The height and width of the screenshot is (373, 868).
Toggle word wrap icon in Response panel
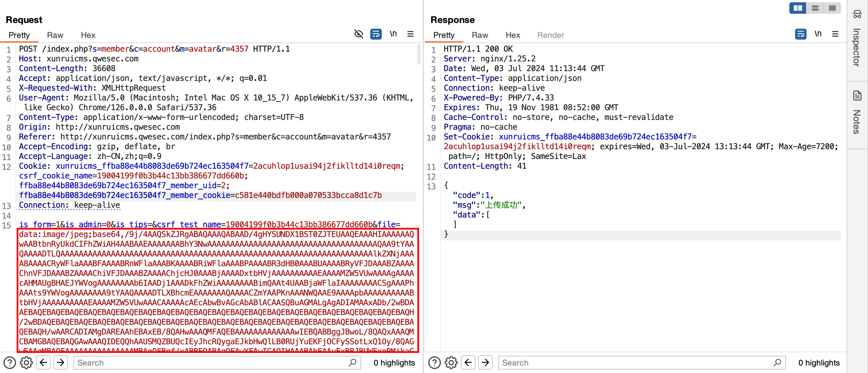[x=801, y=34]
